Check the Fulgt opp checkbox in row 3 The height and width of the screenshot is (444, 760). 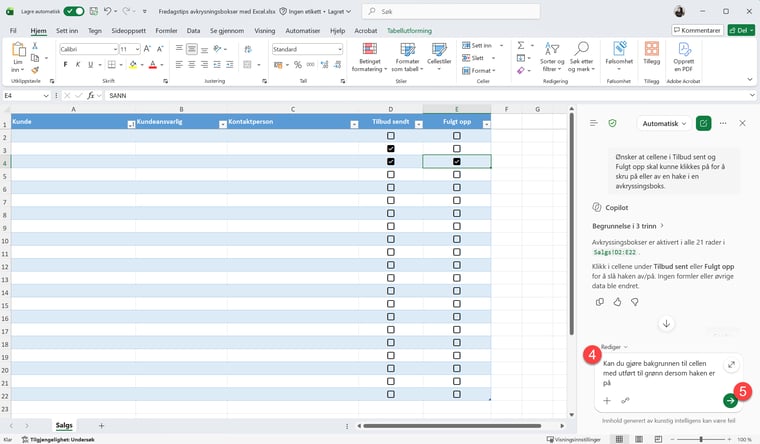pos(457,149)
